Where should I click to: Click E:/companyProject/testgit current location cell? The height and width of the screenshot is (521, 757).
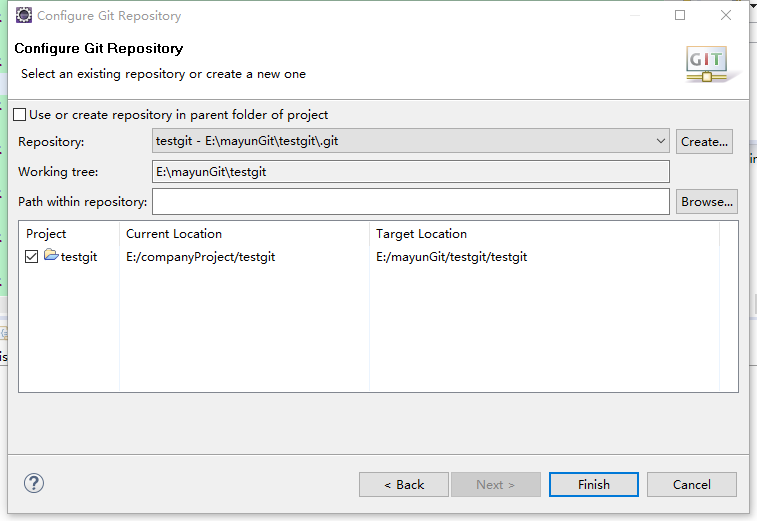point(200,257)
